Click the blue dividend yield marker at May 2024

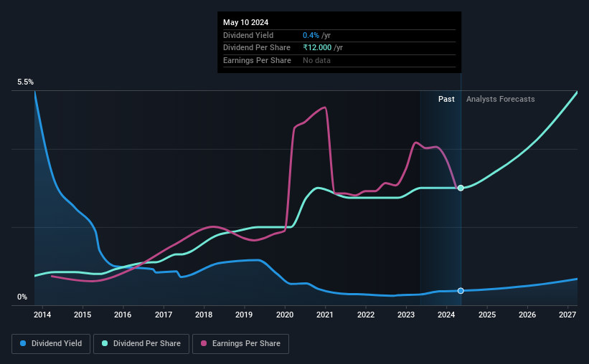coord(461,291)
